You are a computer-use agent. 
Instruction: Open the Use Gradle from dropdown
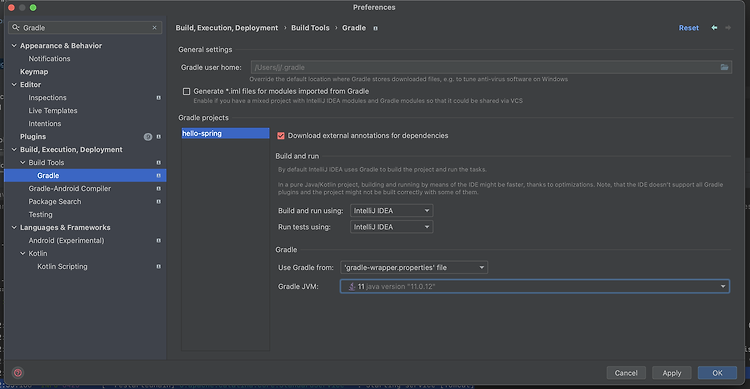tap(414, 267)
